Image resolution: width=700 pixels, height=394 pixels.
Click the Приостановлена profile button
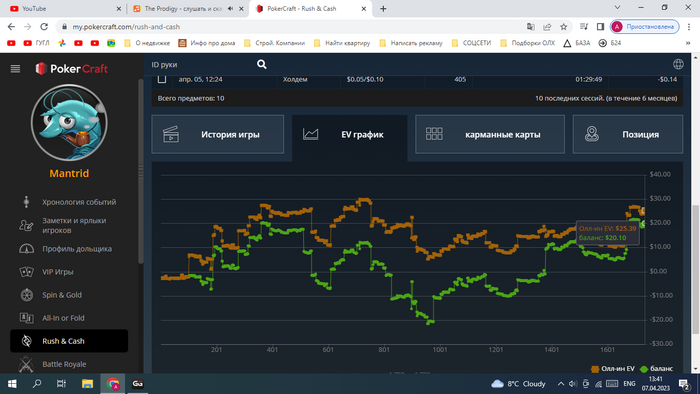[x=644, y=27]
